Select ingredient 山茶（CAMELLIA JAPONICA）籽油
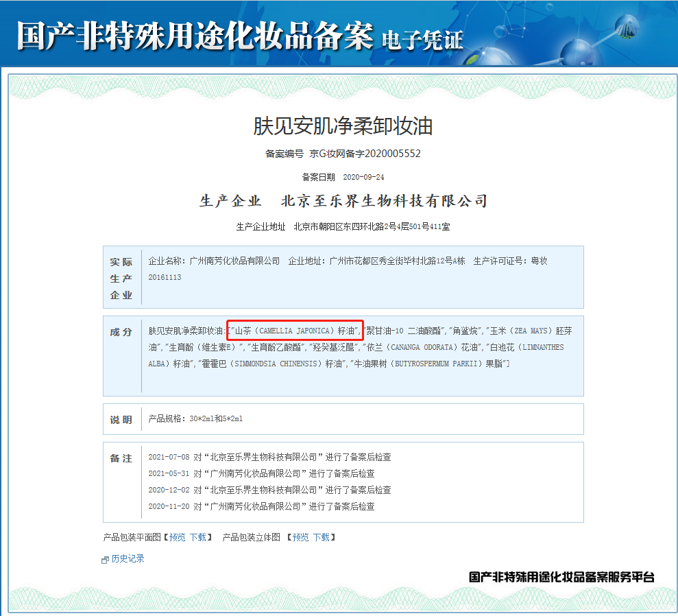Screen dimensions: 678x616 click(296, 331)
